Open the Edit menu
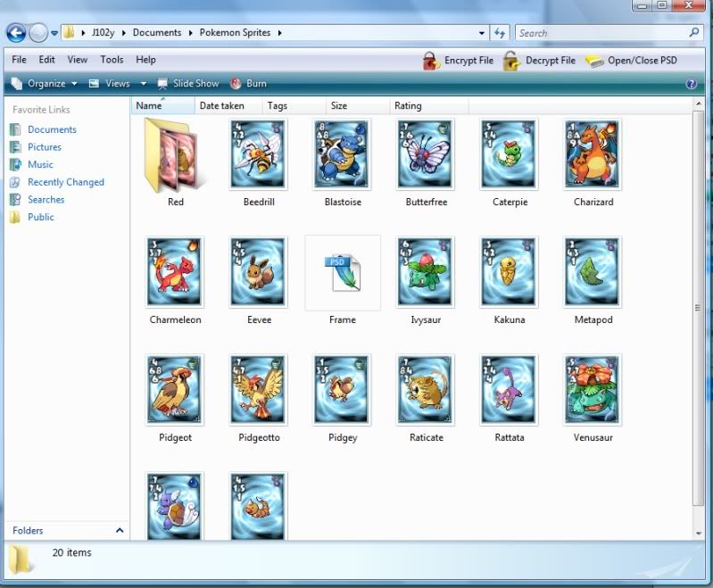Image resolution: width=713 pixels, height=588 pixels. click(x=46, y=60)
